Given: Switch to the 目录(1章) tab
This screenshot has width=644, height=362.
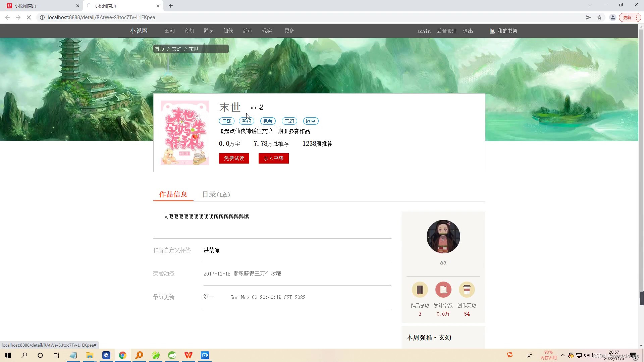Looking at the screenshot, I should pos(216,194).
